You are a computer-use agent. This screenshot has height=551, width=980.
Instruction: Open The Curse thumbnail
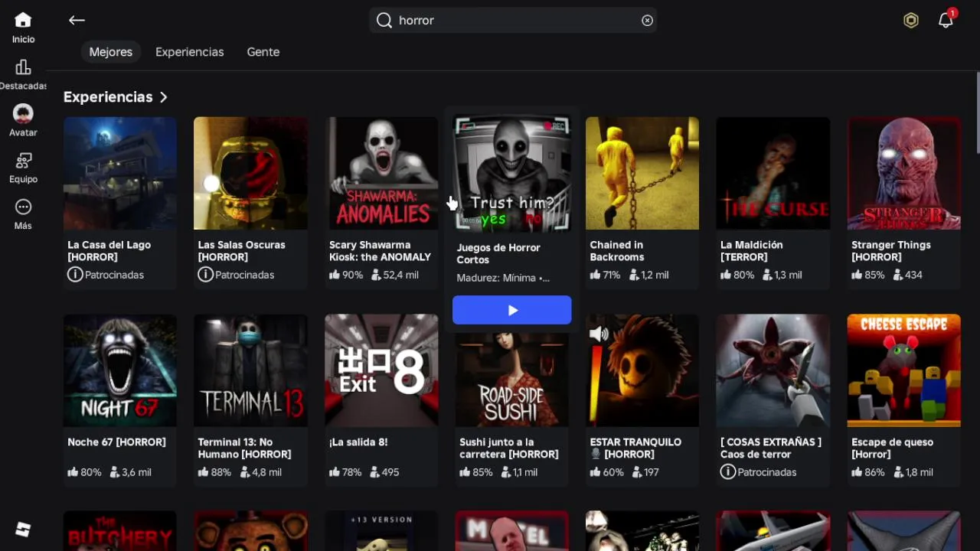tap(773, 173)
